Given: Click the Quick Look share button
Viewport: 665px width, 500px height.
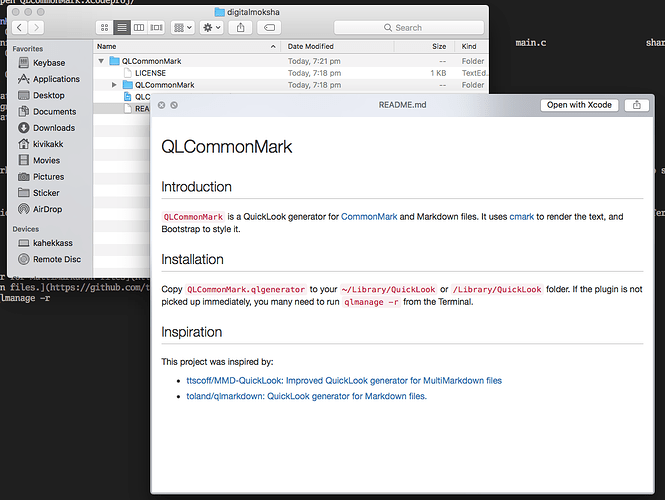Looking at the screenshot, I should pyautogui.click(x=636, y=105).
